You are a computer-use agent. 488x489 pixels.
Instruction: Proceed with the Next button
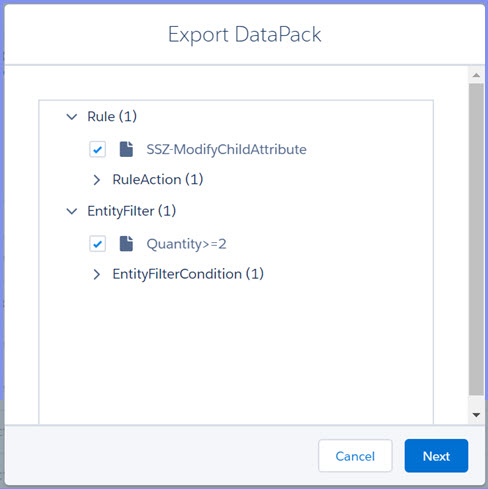tap(436, 456)
